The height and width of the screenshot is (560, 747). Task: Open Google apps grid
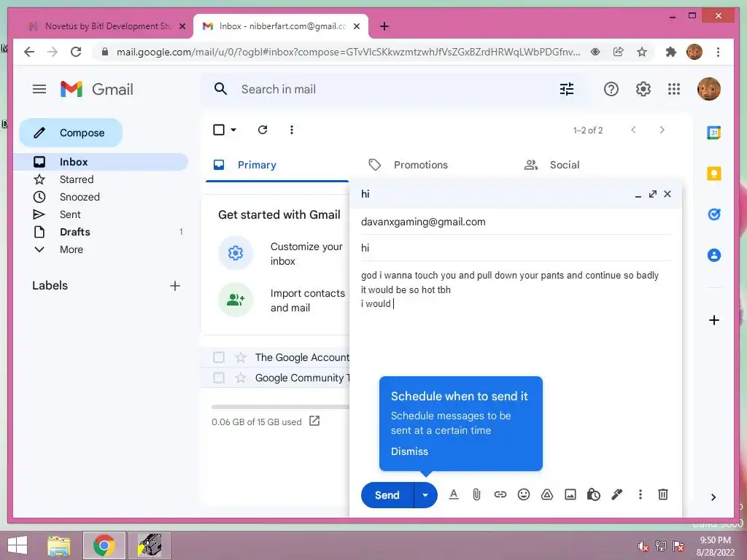pyautogui.click(x=673, y=89)
